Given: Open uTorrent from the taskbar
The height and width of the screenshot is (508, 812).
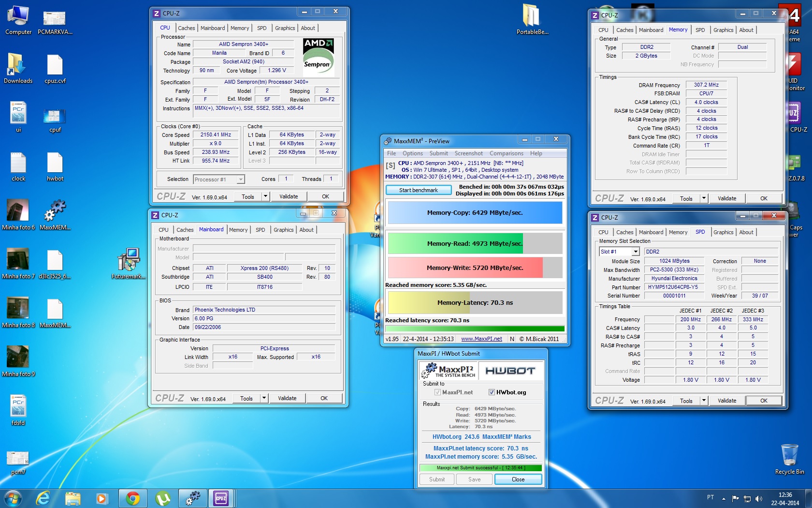Looking at the screenshot, I should 163,498.
